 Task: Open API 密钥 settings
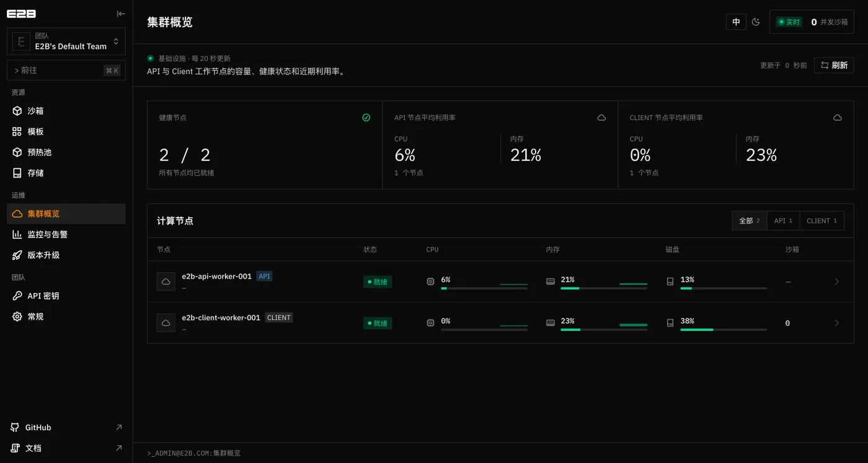(x=66, y=296)
